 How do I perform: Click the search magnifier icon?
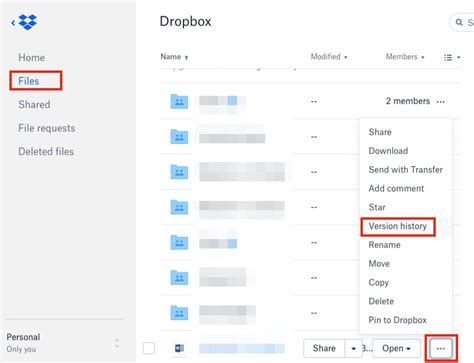[459, 22]
